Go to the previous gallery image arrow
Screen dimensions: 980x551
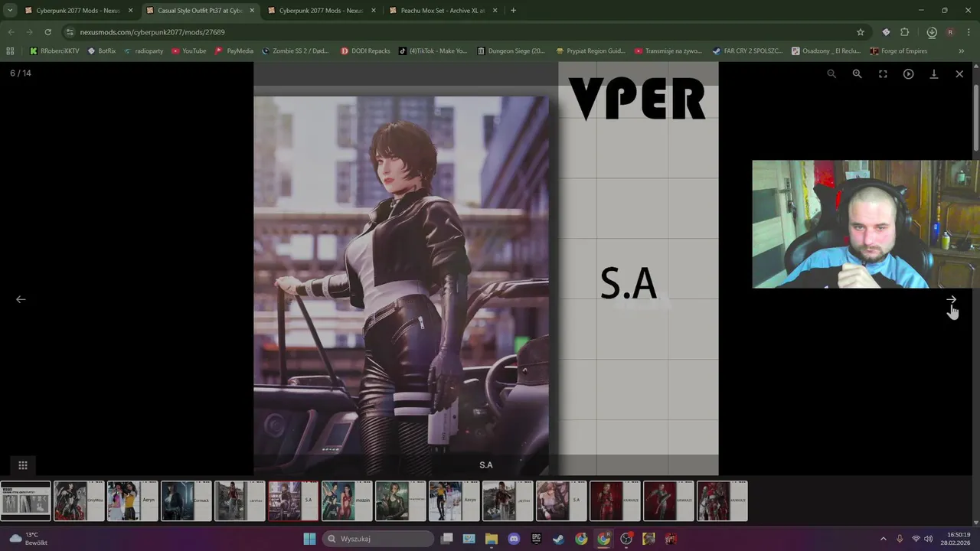pyautogui.click(x=21, y=299)
